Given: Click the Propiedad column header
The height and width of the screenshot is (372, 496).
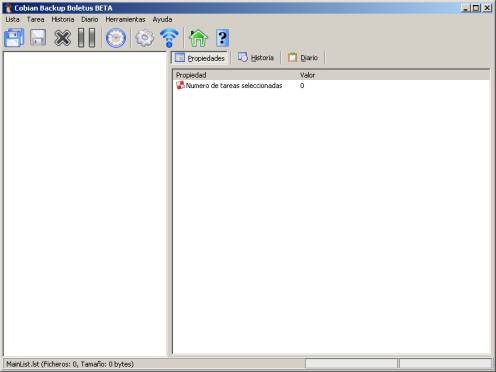Looking at the screenshot, I should 235,75.
